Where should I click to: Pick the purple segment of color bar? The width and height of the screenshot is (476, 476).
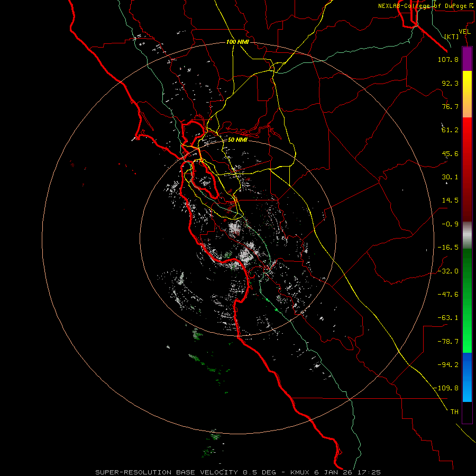tap(467, 59)
